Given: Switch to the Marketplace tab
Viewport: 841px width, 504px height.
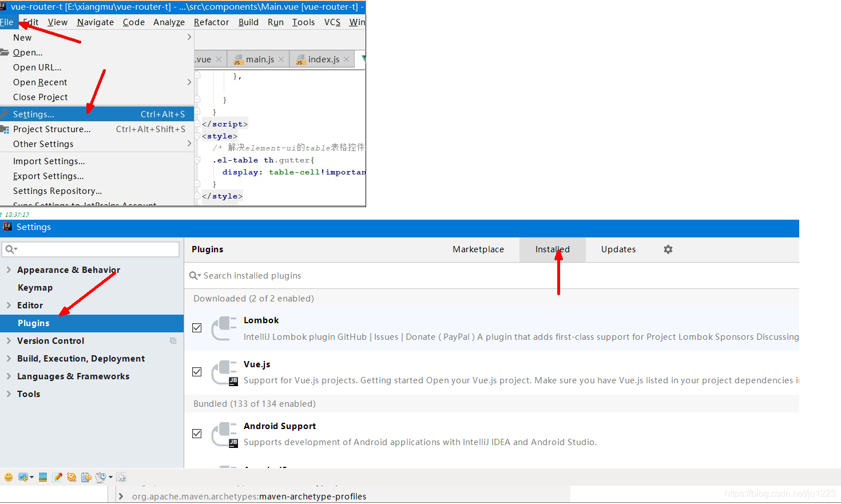Looking at the screenshot, I should coord(478,249).
